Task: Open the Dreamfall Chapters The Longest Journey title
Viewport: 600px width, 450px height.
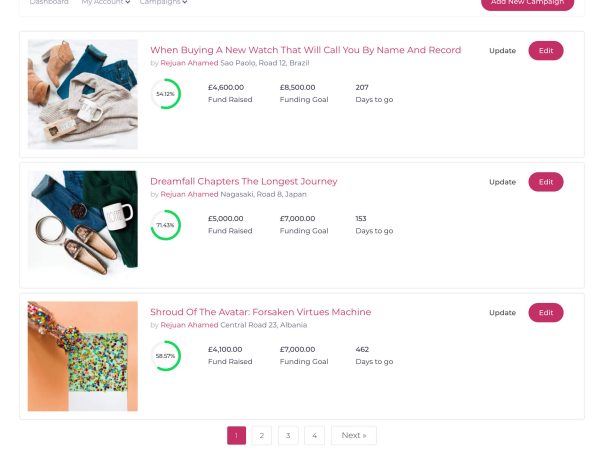Action: [x=244, y=181]
